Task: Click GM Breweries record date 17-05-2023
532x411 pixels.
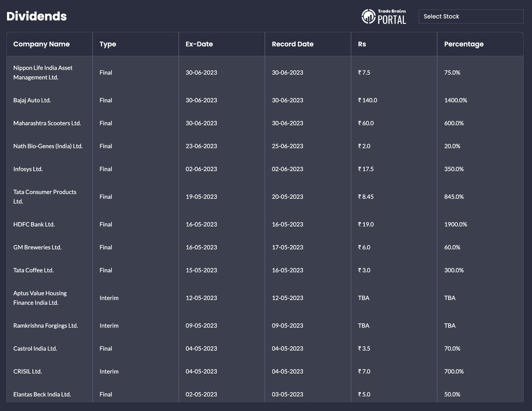Action: [288, 247]
